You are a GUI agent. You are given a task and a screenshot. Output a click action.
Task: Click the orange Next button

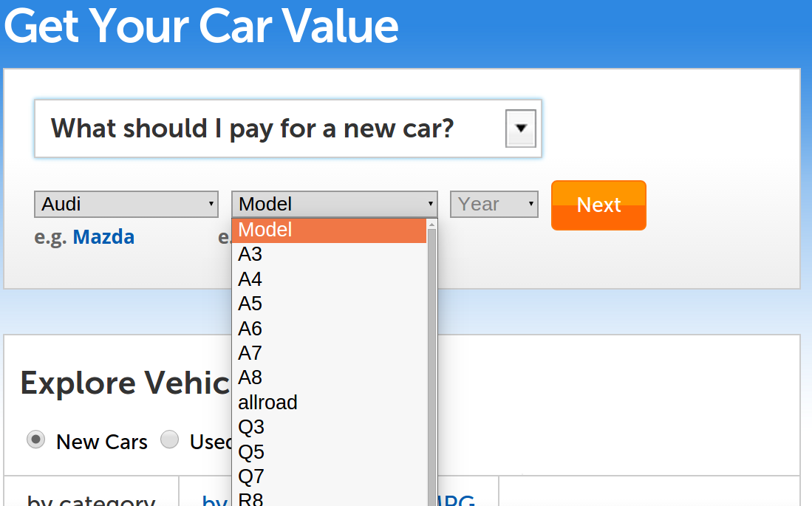click(598, 205)
